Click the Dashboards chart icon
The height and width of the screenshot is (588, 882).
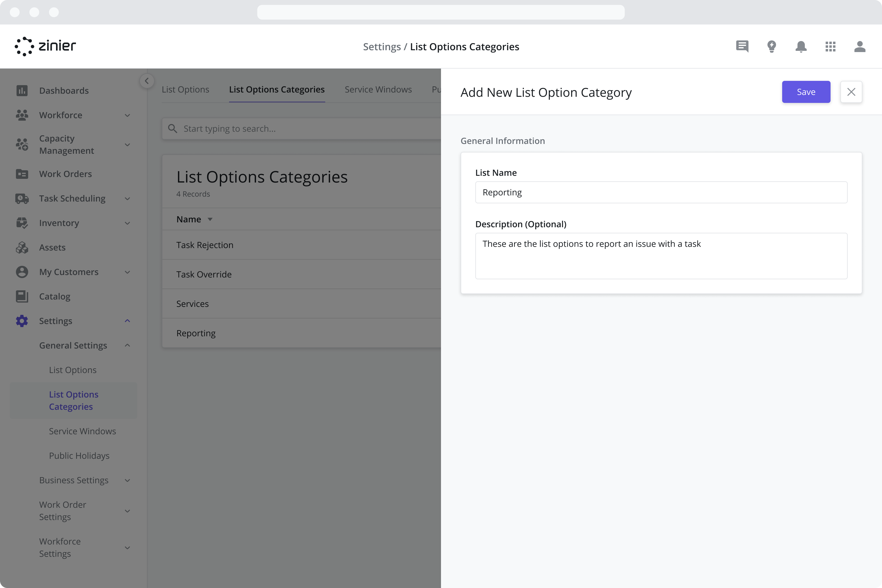coord(22,90)
